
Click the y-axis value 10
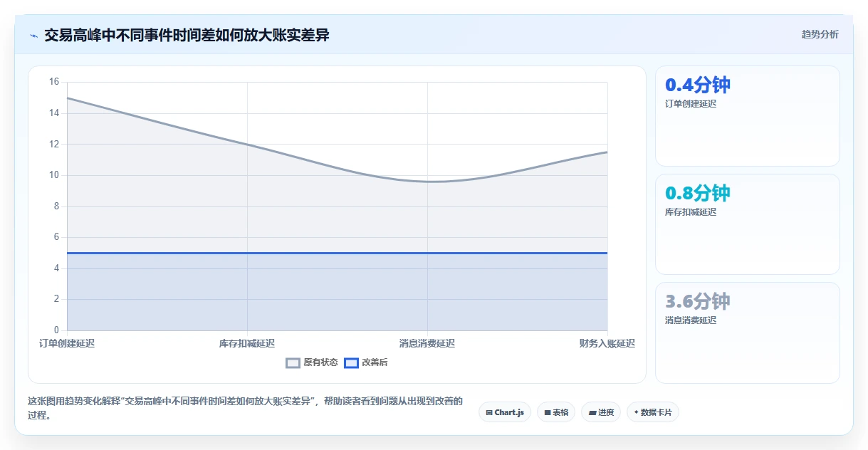[x=54, y=175]
